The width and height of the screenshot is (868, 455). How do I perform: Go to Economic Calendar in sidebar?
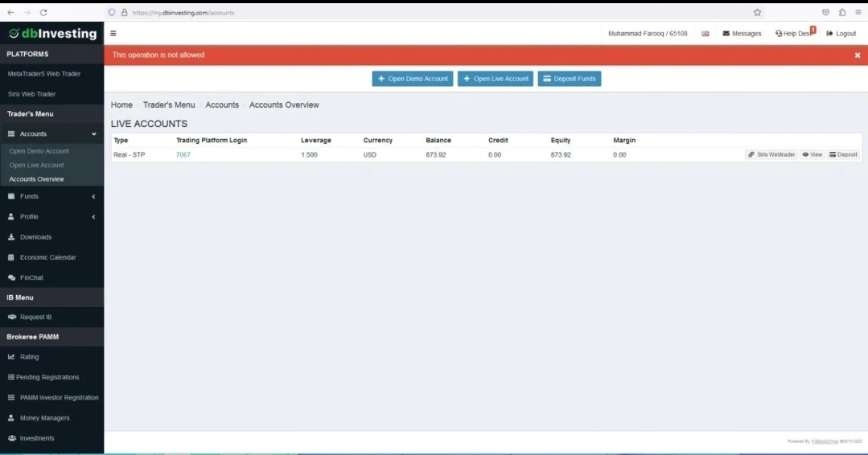click(x=47, y=257)
